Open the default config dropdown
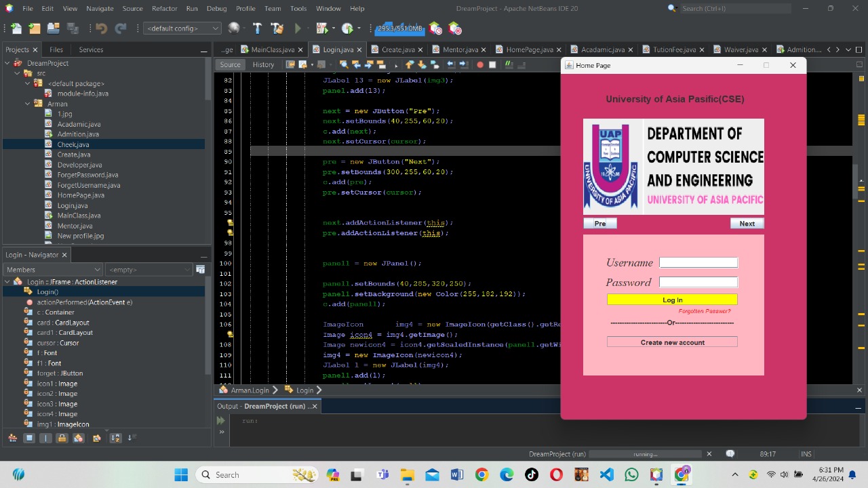The image size is (868, 488). (x=182, y=28)
